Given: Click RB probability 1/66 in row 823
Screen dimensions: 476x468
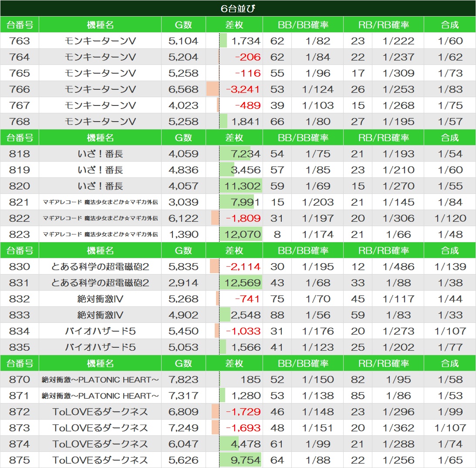Looking at the screenshot, I should point(398,234).
